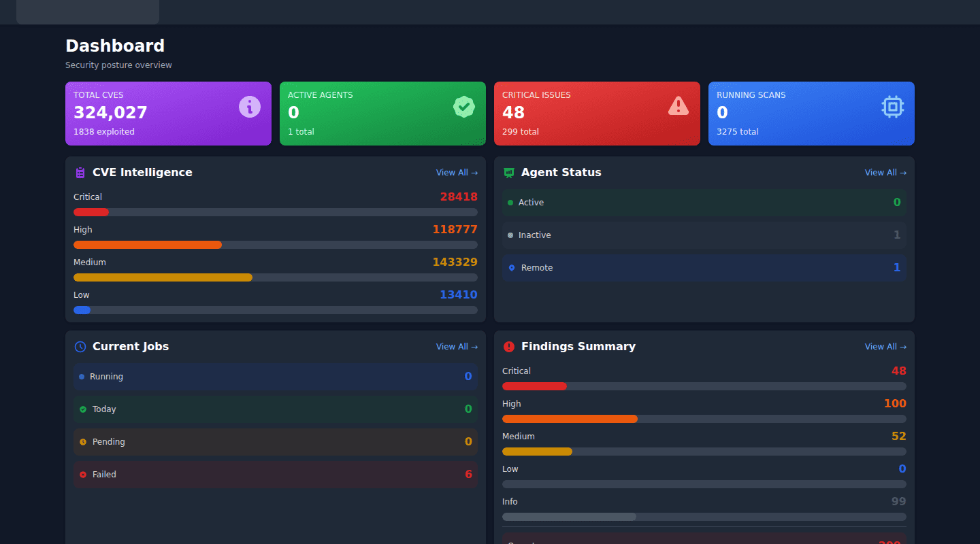
Task: Click the warning triangle on Critical Issues card
Action: [679, 106]
